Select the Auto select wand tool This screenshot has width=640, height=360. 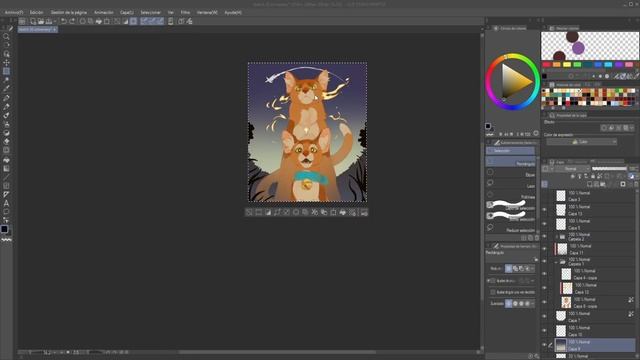coord(6,80)
